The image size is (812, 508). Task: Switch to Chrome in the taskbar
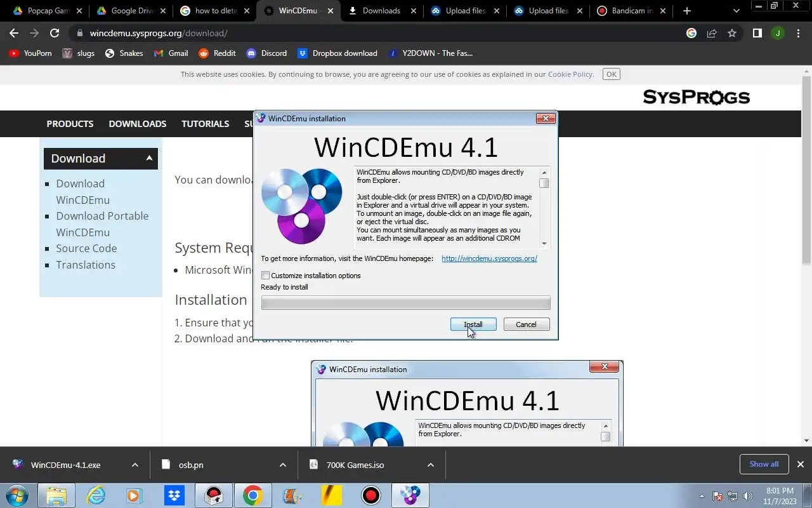[252, 495]
